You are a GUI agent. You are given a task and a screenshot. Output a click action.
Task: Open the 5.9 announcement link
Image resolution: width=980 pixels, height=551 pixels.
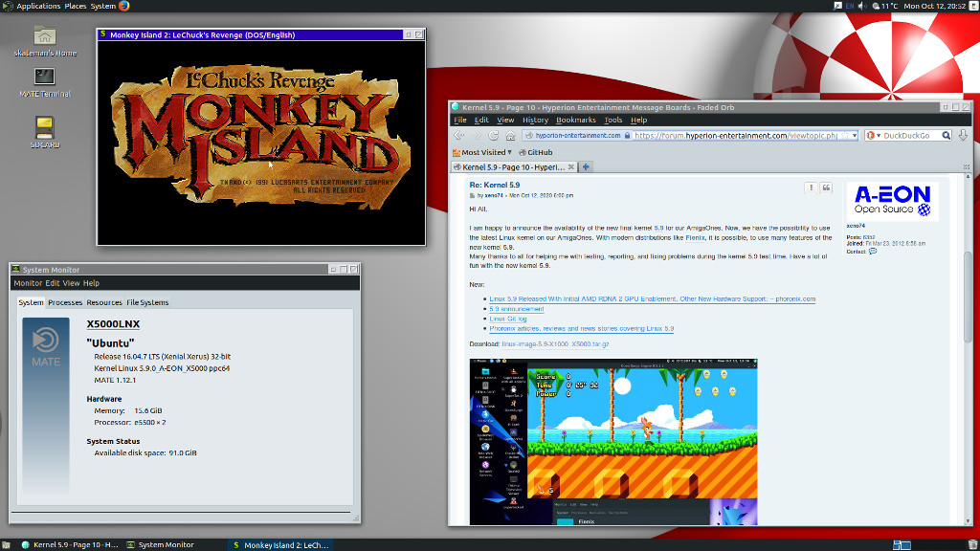coord(516,309)
